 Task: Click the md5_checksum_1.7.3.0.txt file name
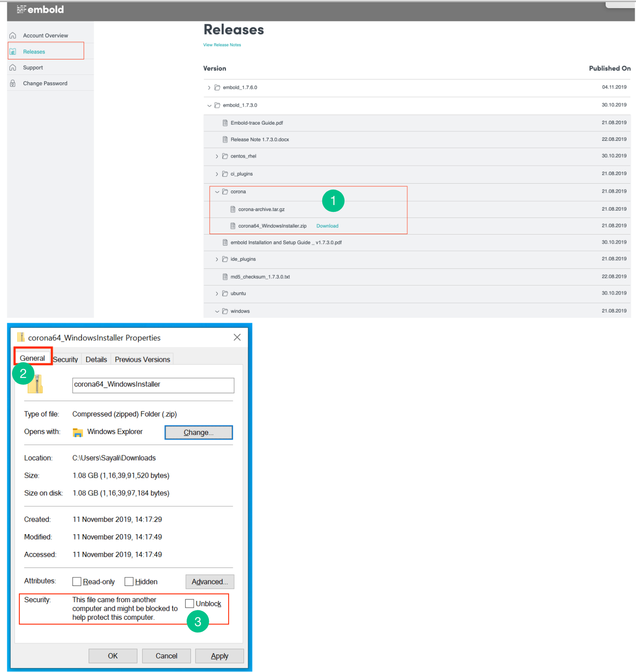(x=260, y=277)
